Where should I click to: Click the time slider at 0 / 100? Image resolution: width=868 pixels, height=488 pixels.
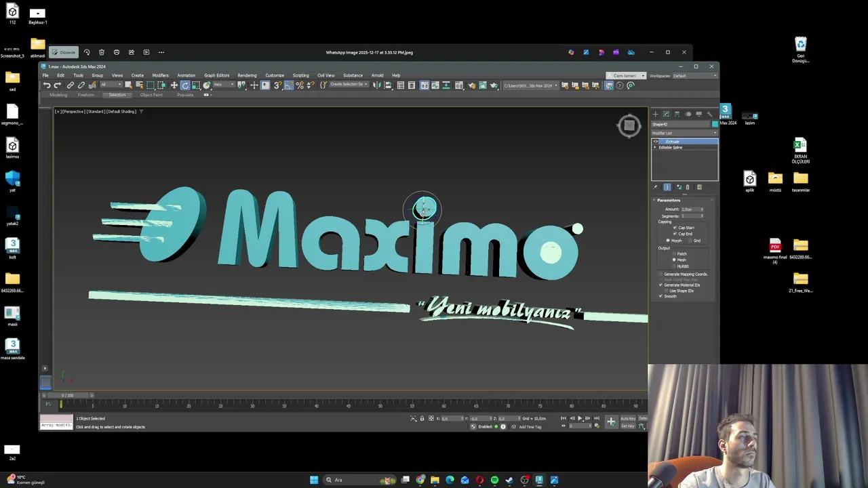tap(67, 395)
